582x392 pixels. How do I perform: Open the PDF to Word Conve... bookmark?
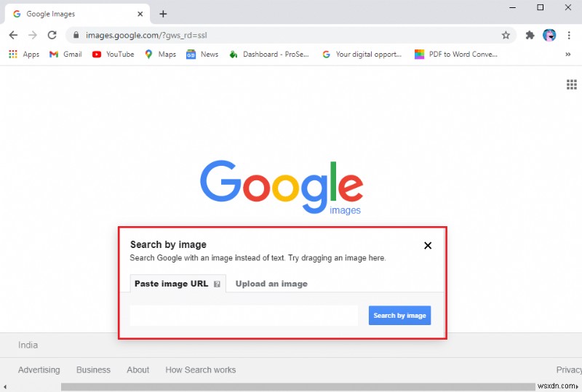[x=456, y=55]
